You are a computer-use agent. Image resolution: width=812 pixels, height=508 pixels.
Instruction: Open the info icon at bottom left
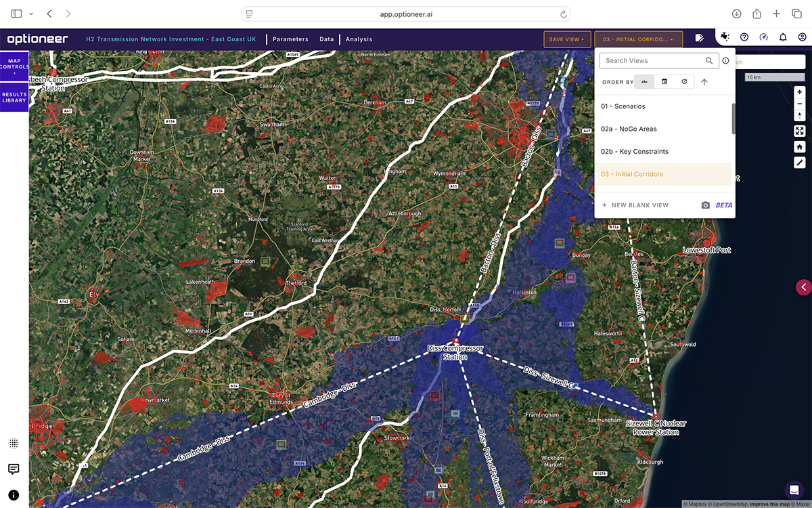pos(14,495)
